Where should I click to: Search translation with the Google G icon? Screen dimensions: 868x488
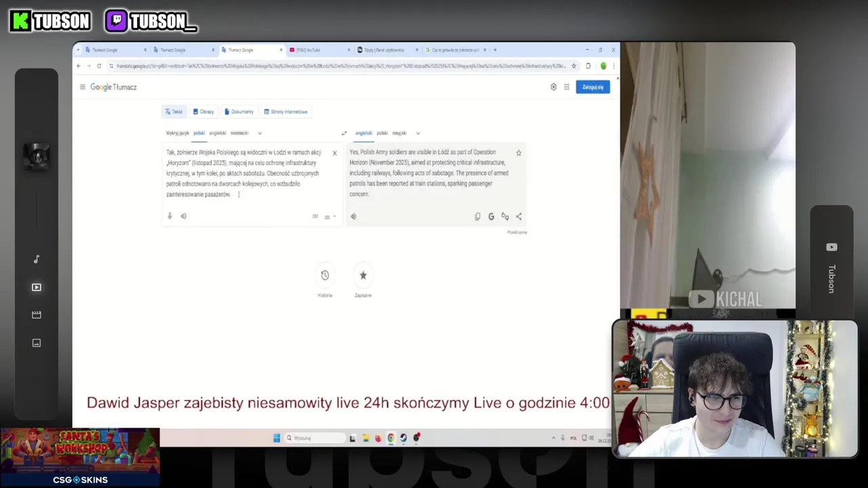(x=491, y=216)
